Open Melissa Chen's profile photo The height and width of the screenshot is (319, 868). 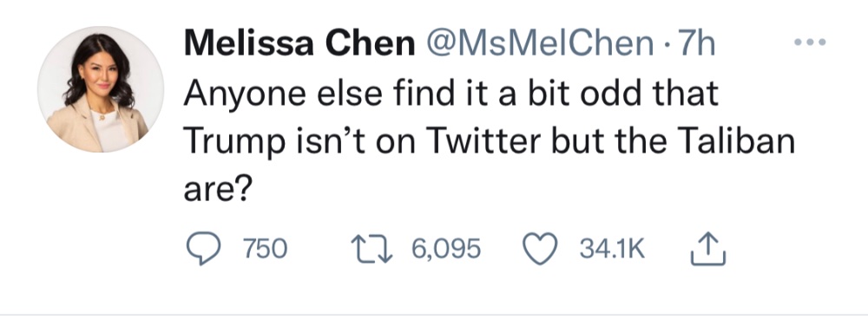[x=101, y=89]
